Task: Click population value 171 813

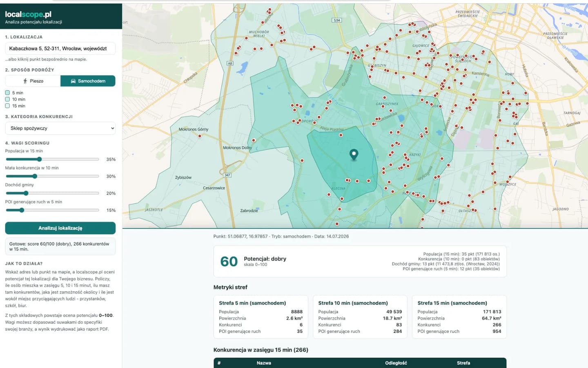Action: click(x=492, y=312)
